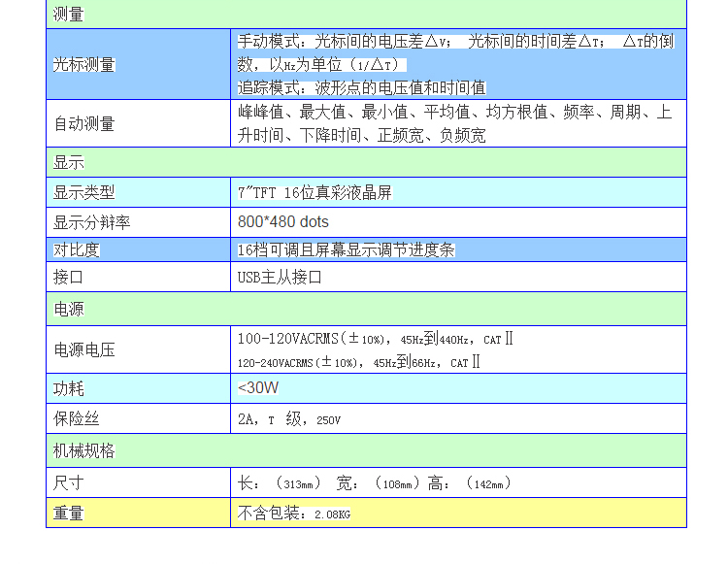This screenshot has width=728, height=564.
Task: Click the 机械规格 section header row
Action: pos(366,450)
